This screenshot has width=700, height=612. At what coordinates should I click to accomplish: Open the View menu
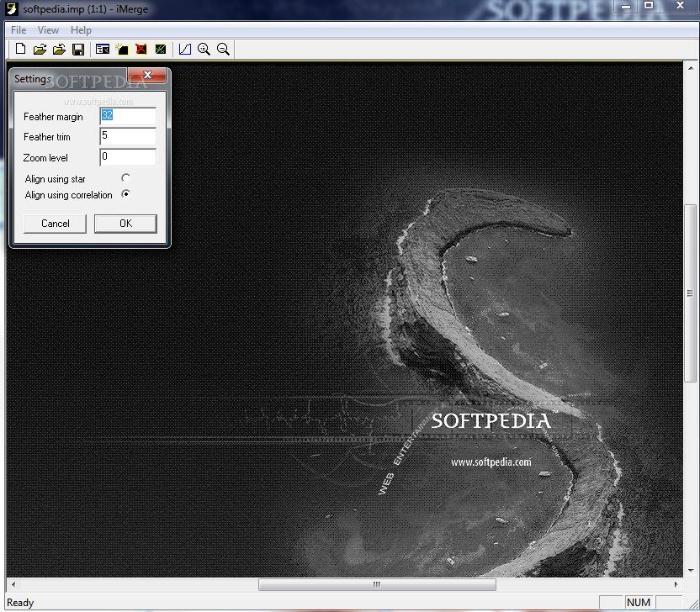[x=48, y=30]
